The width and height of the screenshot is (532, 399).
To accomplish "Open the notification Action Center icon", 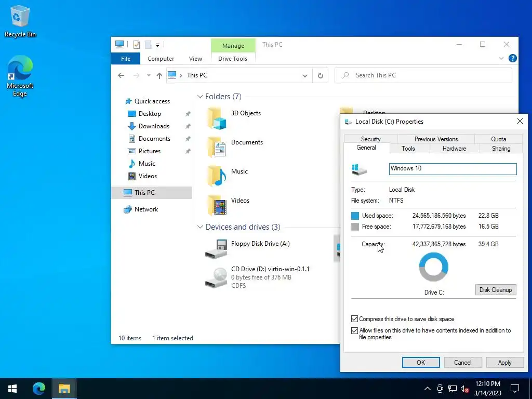I will 515,389.
